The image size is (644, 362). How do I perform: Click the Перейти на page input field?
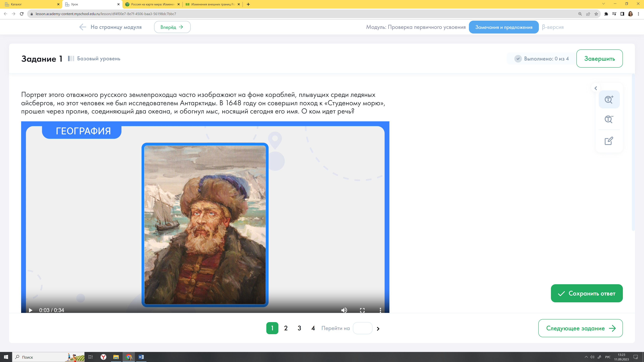[x=362, y=328]
